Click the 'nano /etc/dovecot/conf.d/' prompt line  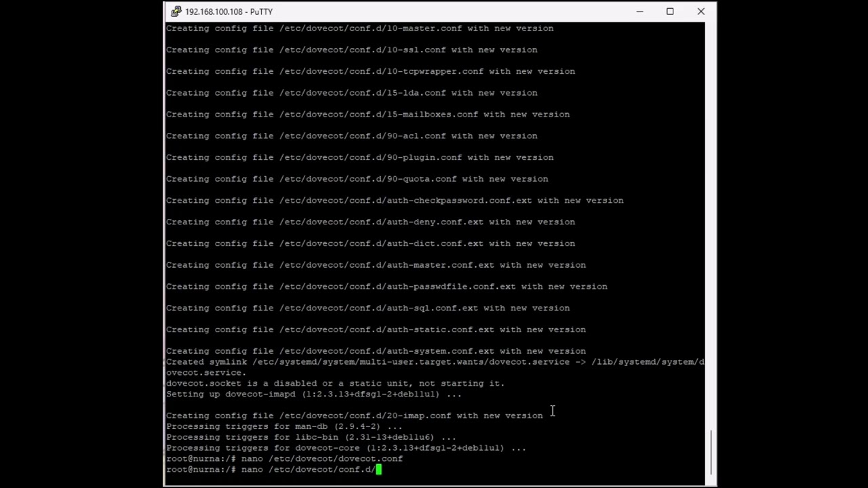[274, 469]
